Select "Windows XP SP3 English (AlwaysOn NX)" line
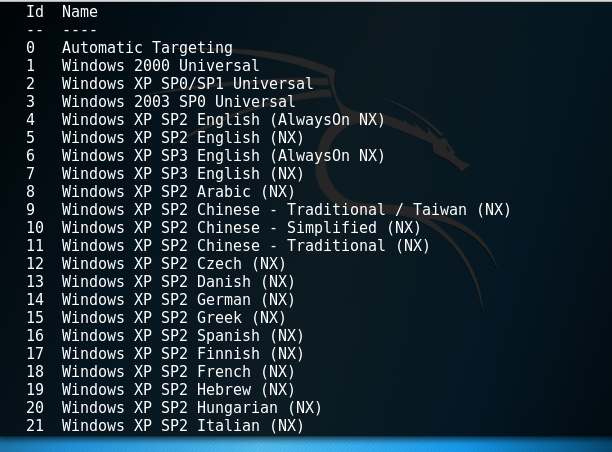This screenshot has height=452, width=612. (223, 156)
